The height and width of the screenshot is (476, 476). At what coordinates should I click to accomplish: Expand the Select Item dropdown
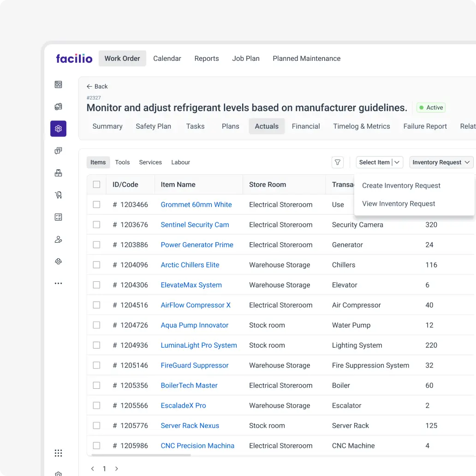coord(379,162)
